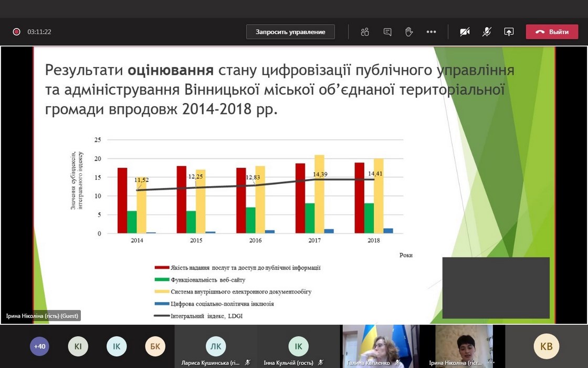This screenshot has width=588, height=368.
Task: Expand the +40 hidden participants list
Action: (39, 346)
